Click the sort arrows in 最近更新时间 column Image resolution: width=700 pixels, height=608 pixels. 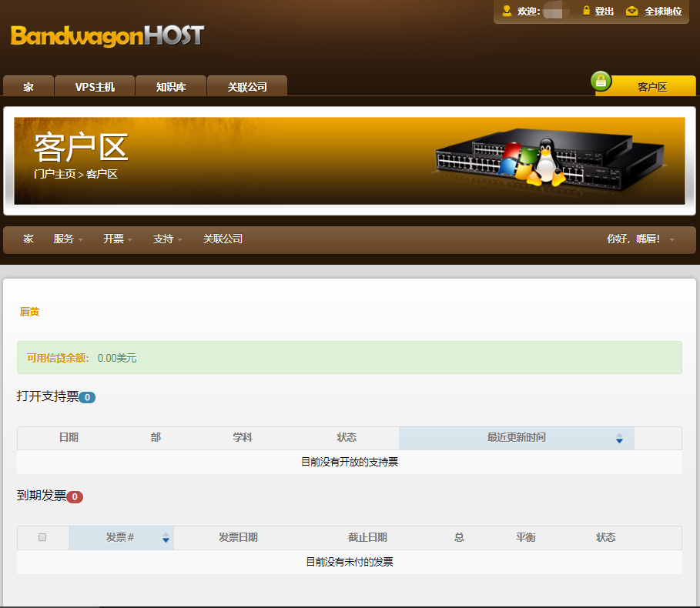tap(619, 438)
